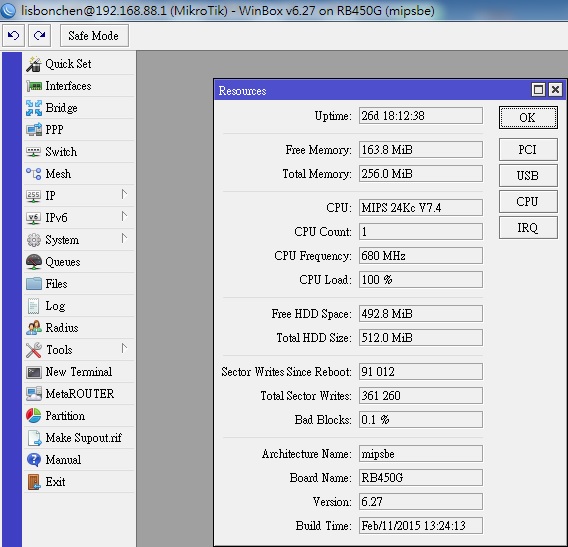Expand the Tools submenu arrow

(x=124, y=348)
